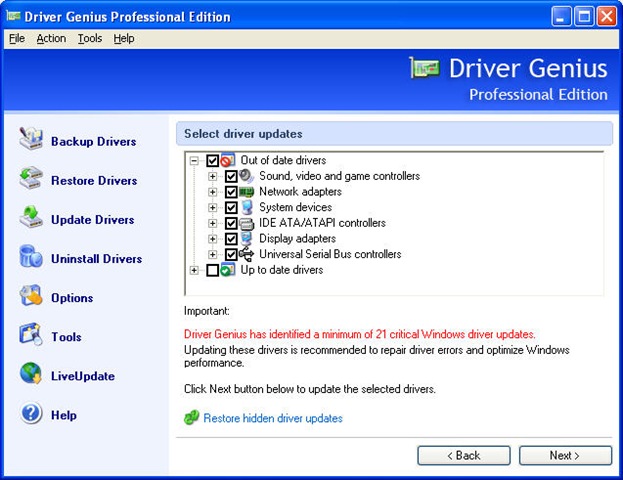This screenshot has width=623, height=480.
Task: Click the Up to date drivers green icon
Action: (228, 270)
